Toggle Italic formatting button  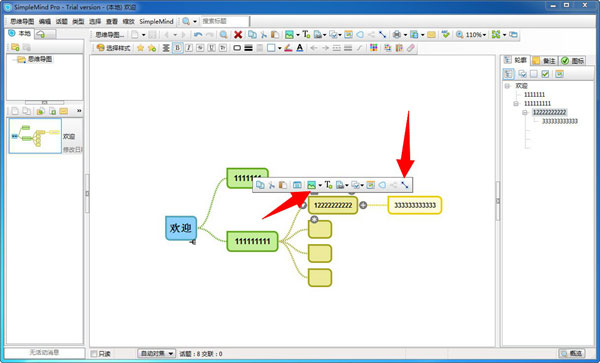tap(189, 48)
